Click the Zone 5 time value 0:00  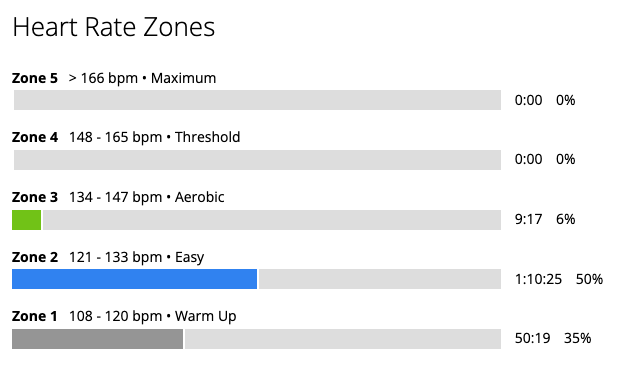tap(528, 100)
